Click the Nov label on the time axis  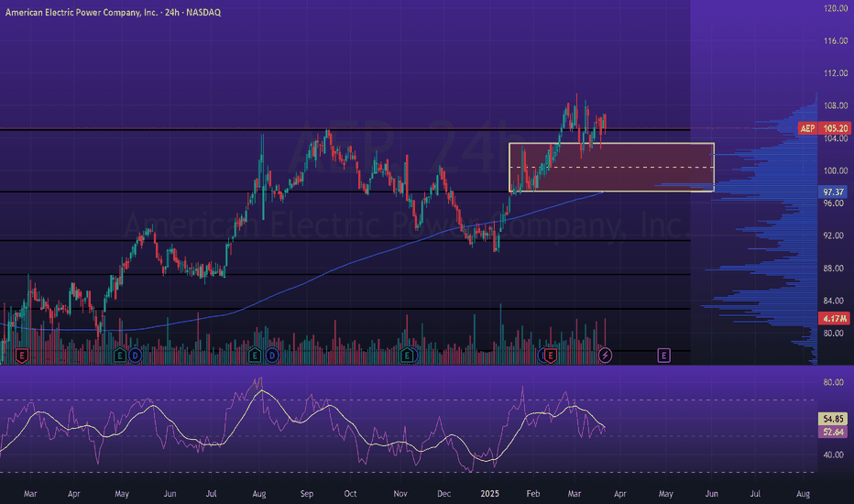[x=400, y=494]
